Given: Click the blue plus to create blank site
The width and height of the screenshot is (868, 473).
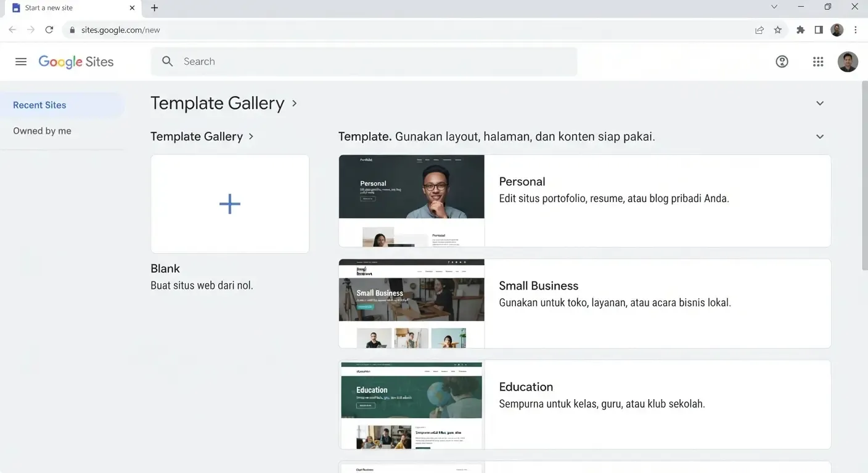Looking at the screenshot, I should 230,204.
